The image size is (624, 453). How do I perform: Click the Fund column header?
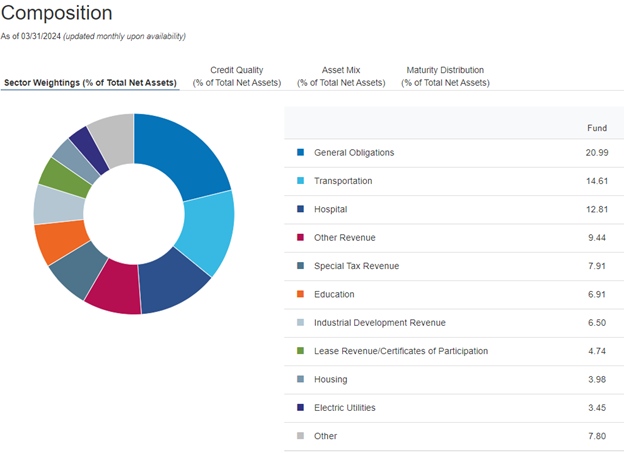click(x=596, y=128)
